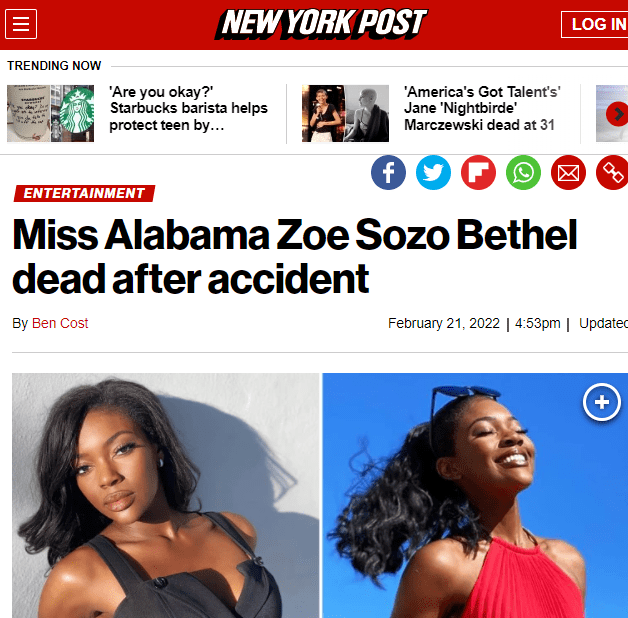Advance trending carousel with next arrow
This screenshot has width=628, height=618.
[x=617, y=114]
